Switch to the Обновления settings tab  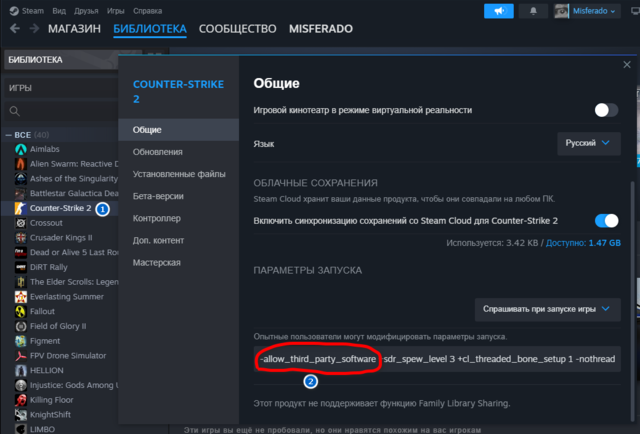coord(157,152)
